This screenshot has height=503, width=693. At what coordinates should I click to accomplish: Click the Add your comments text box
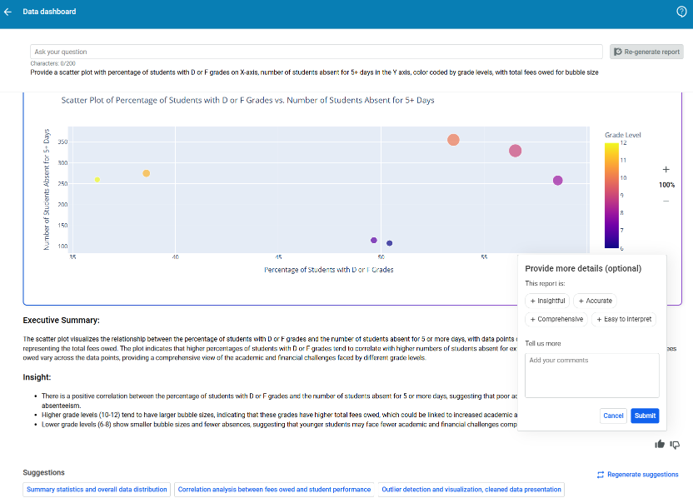click(592, 376)
